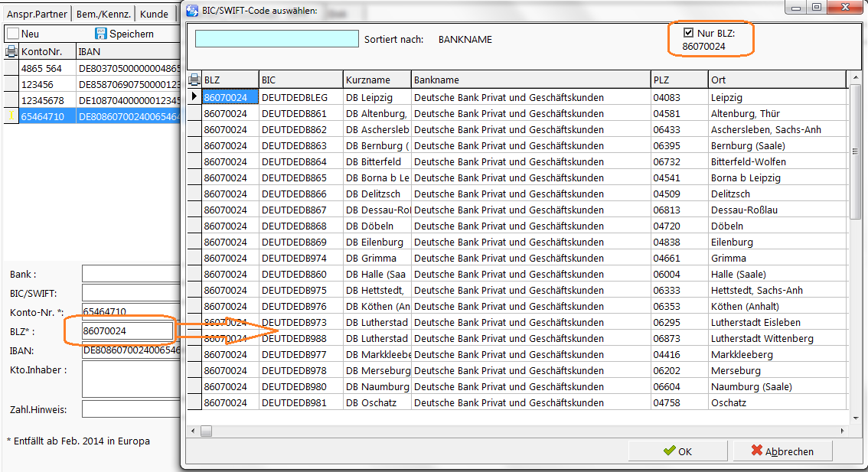Click Kurzname DB Döbeln
This screenshot has width=868, height=472.
click(377, 226)
